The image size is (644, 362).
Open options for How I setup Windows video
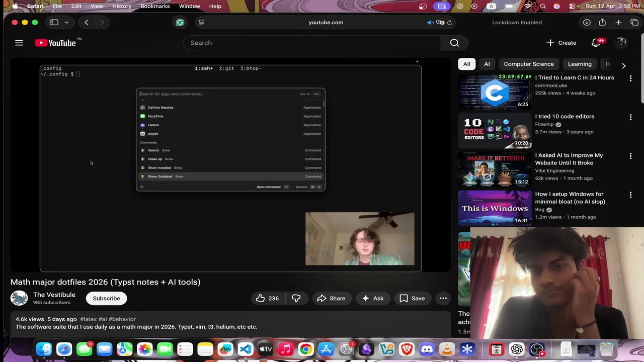pos(630,195)
